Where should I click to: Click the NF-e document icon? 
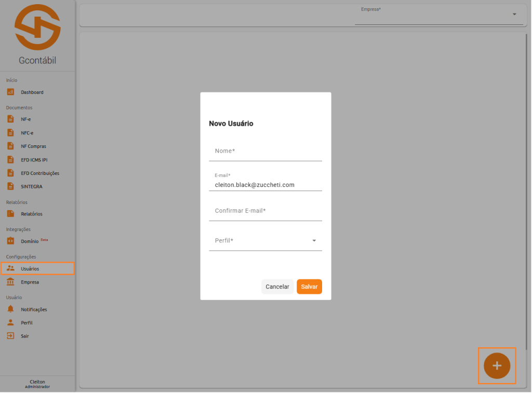10,119
